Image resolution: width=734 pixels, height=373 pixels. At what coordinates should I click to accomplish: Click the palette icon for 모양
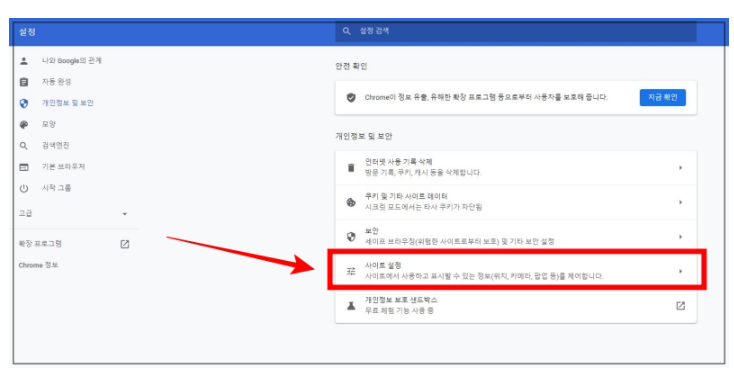pos(24,124)
